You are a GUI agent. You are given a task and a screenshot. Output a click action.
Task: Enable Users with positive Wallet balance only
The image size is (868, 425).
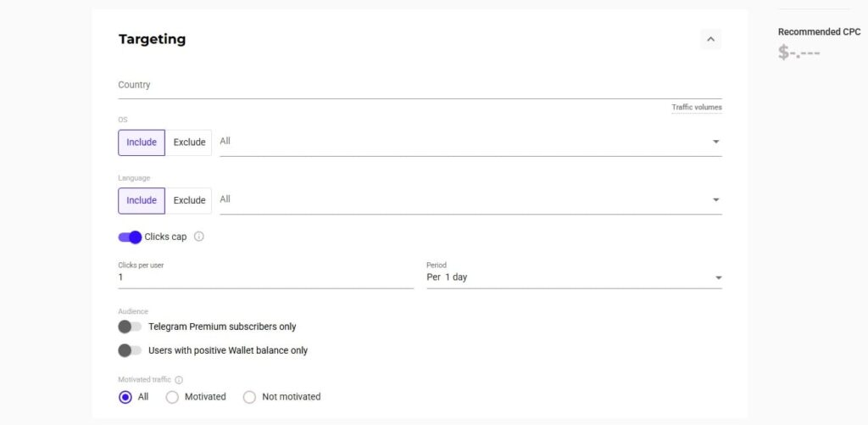(x=130, y=350)
